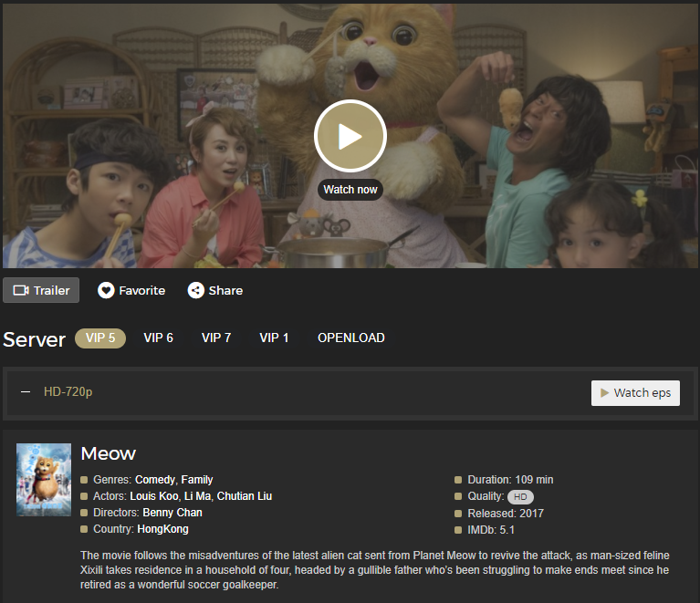Image resolution: width=700 pixels, height=603 pixels.
Task: Click the HD-720p label
Action: [68, 392]
